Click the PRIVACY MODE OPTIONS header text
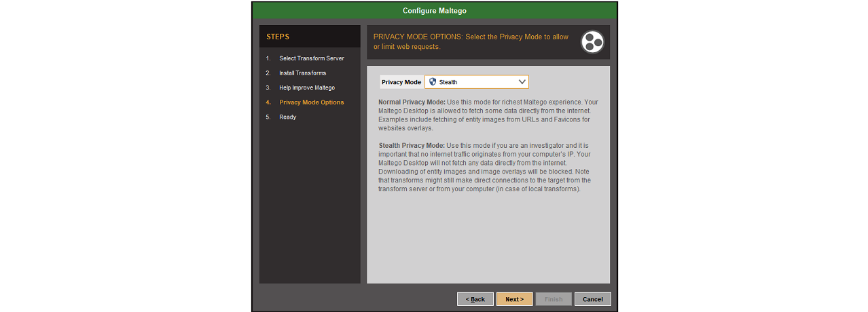The width and height of the screenshot is (868, 312). click(471, 41)
